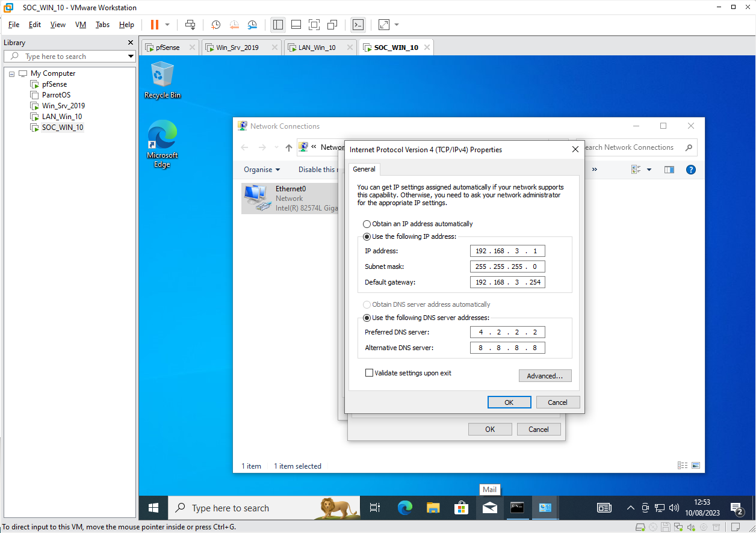Cancel the IPv4 properties dialog
This screenshot has height=533, width=756.
click(x=557, y=402)
